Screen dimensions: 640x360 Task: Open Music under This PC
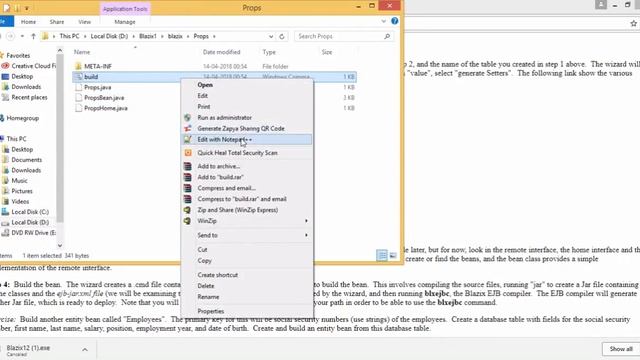point(15,180)
